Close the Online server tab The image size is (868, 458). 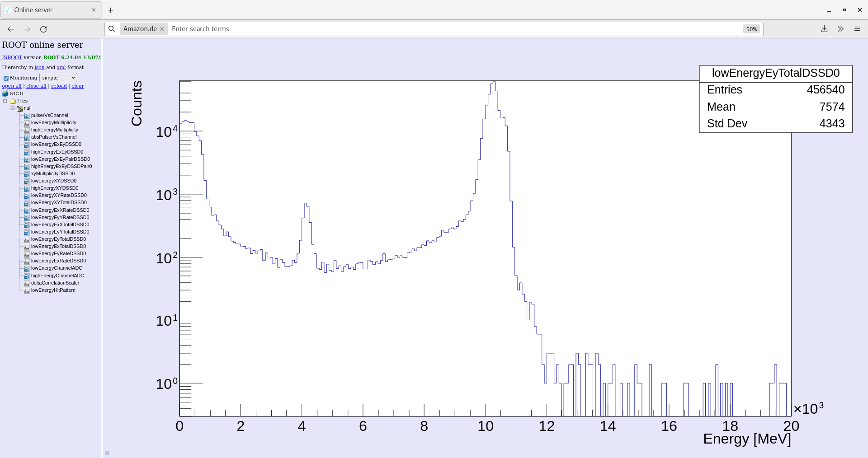pos(94,10)
